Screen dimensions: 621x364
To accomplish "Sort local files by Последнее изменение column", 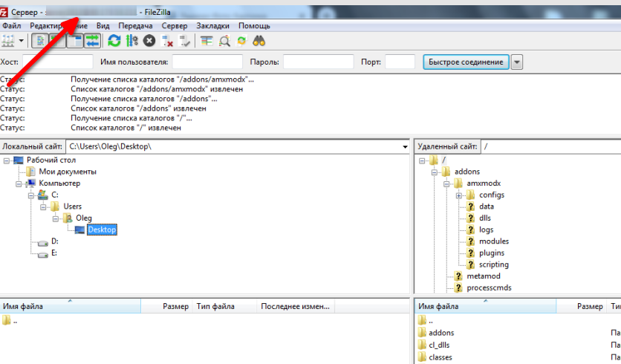I will (296, 306).
